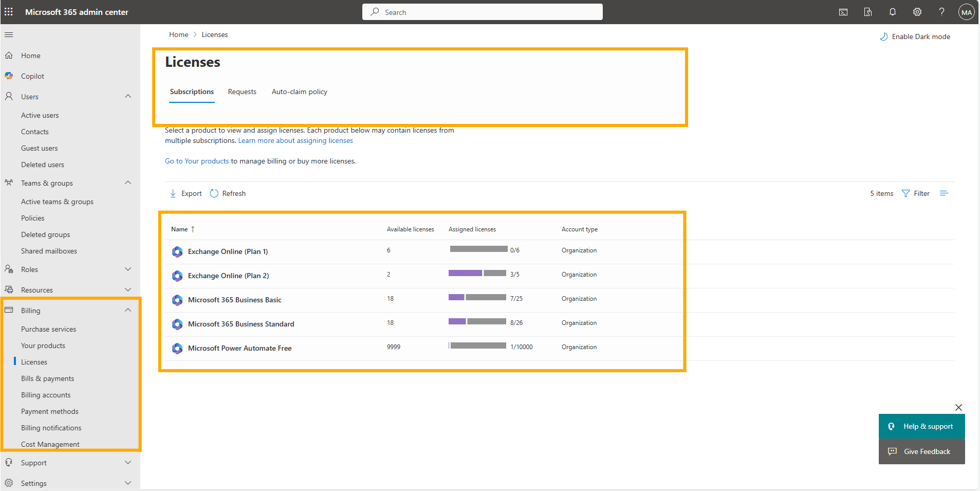Click the MA account avatar
Image resolution: width=980 pixels, height=491 pixels.
(x=966, y=12)
